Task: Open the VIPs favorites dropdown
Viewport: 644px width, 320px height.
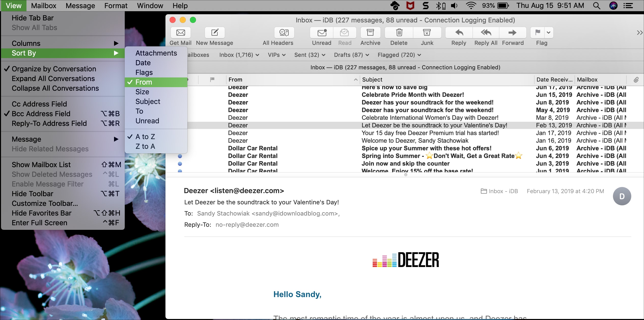Action: click(276, 55)
